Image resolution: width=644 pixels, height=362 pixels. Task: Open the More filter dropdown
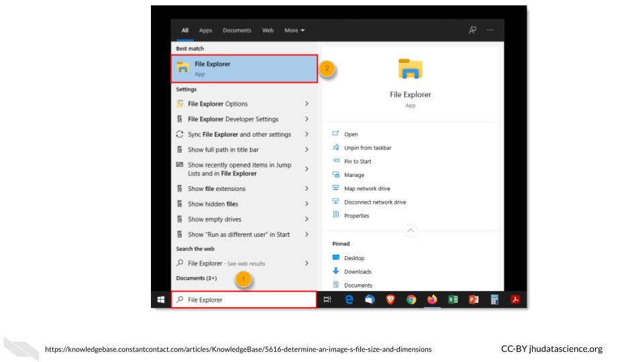(x=294, y=30)
